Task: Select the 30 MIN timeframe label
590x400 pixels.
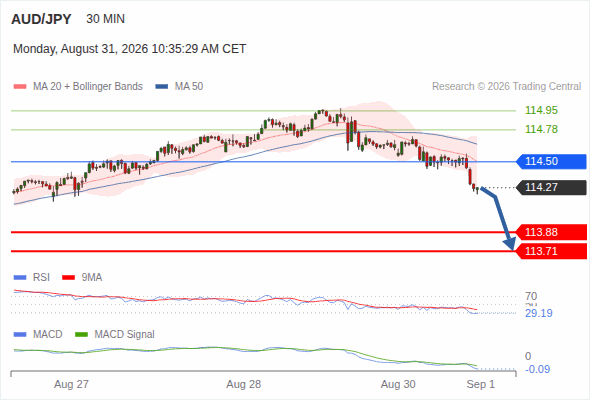Action: 105,19
